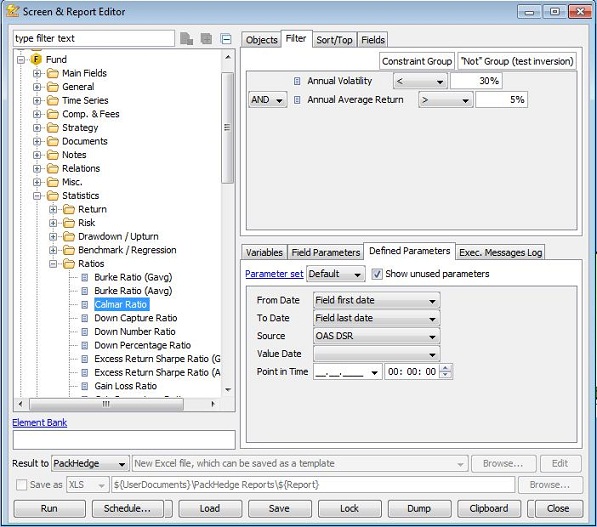Click the Load button
The height and width of the screenshot is (527, 597).
[x=210, y=509]
